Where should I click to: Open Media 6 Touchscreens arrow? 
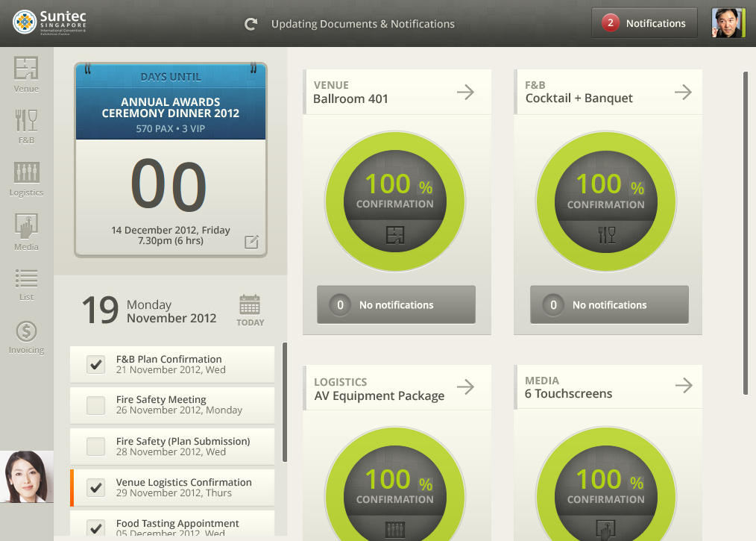click(x=684, y=385)
